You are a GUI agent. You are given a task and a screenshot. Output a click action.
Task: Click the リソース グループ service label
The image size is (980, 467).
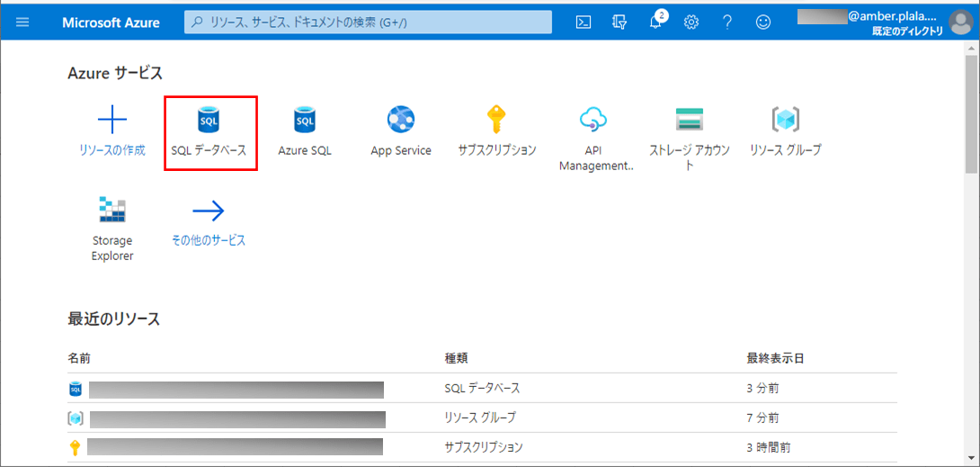pyautogui.click(x=786, y=150)
